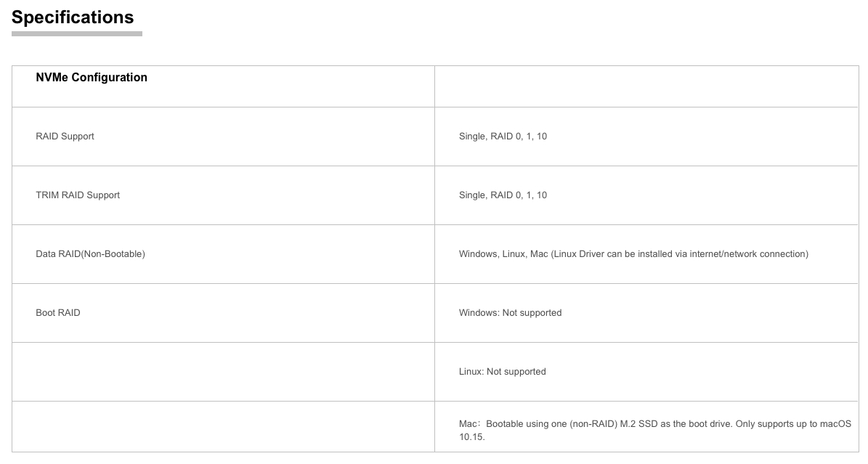
Task: Click the empty cell left of Mac bootable text
Action: pos(223,426)
